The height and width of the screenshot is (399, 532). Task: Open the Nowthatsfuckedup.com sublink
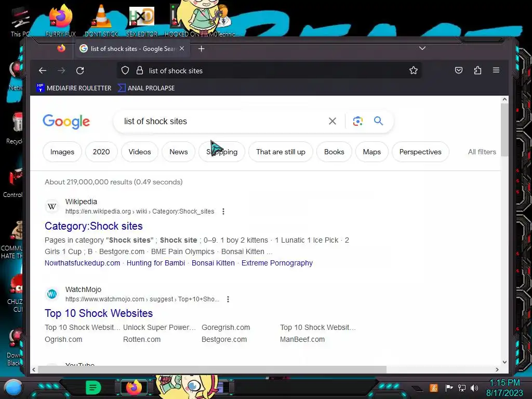pos(83,263)
